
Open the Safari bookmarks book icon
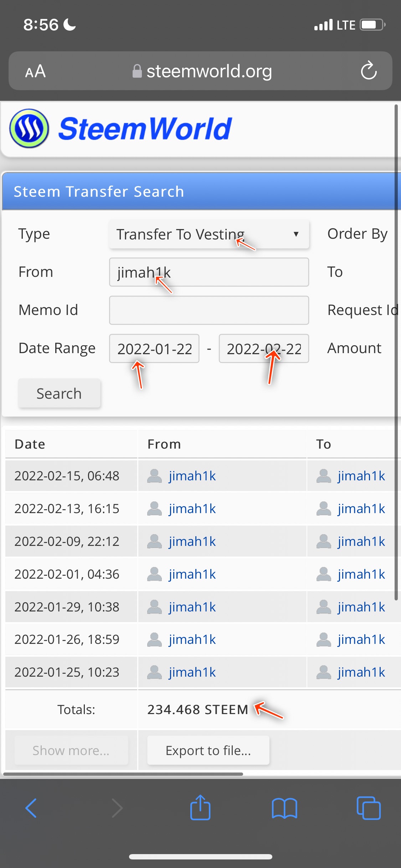tap(284, 808)
